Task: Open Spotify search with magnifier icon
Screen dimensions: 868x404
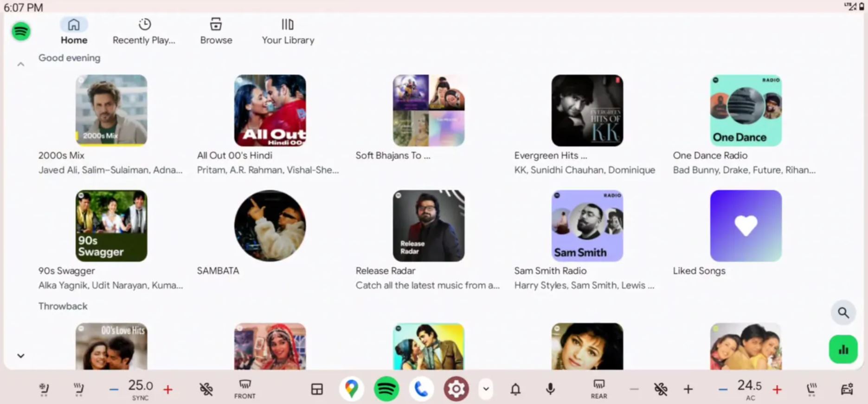Action: [x=843, y=313]
